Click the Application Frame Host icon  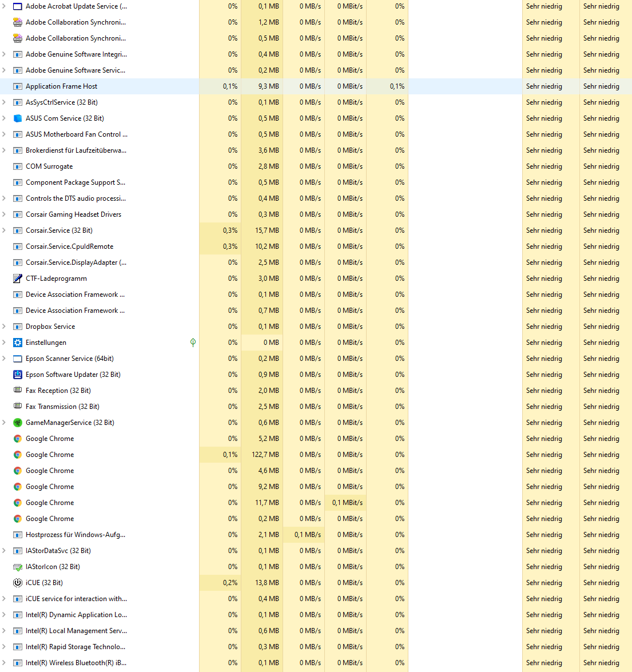(x=18, y=86)
